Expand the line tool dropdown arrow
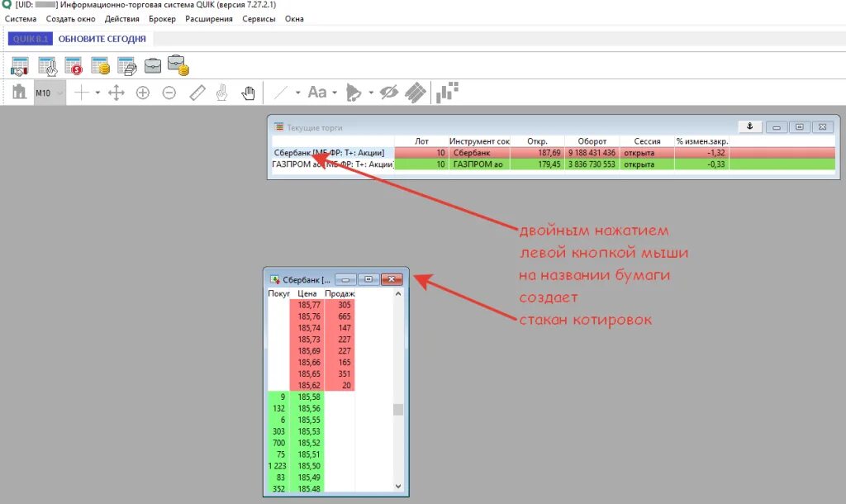Viewport: 846px width, 504px height. 297,93
